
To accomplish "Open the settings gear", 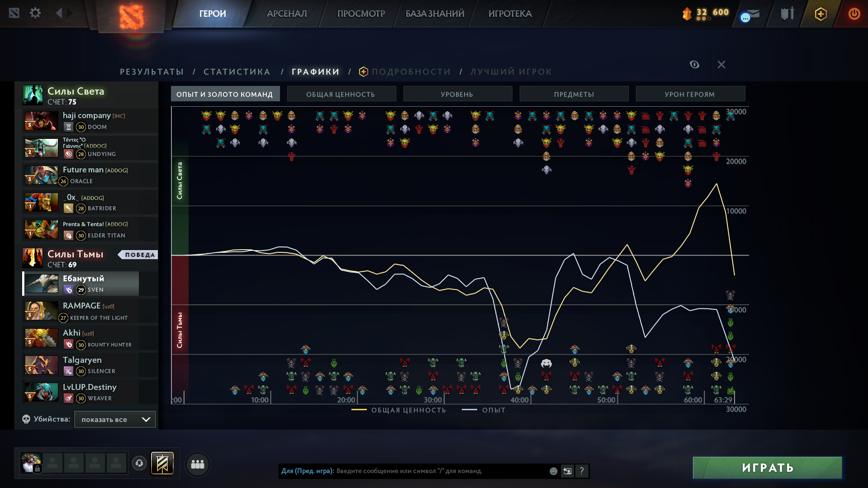I will tap(35, 13).
